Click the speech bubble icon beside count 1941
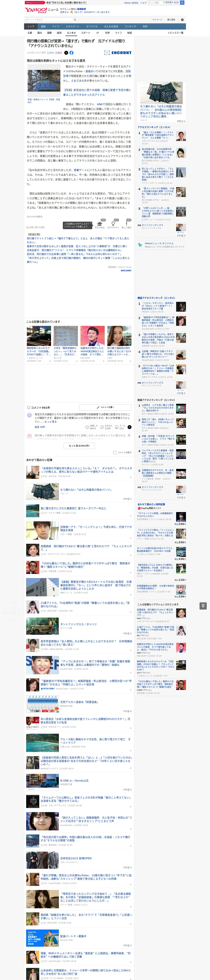Screen dimensions: 210x980 pos(48,53)
